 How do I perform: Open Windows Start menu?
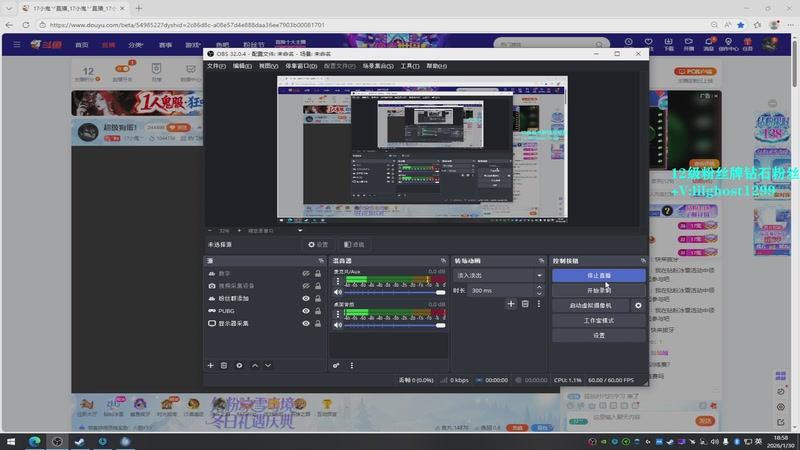point(11,442)
